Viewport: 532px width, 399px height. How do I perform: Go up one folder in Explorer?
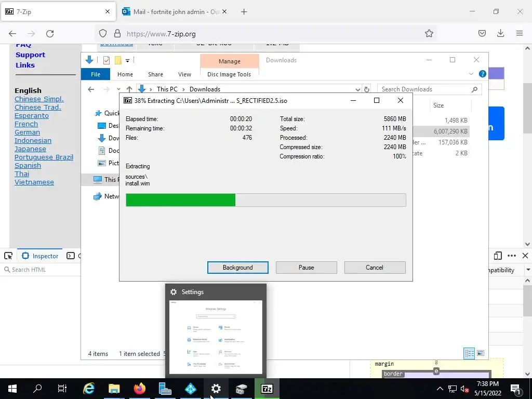click(129, 89)
